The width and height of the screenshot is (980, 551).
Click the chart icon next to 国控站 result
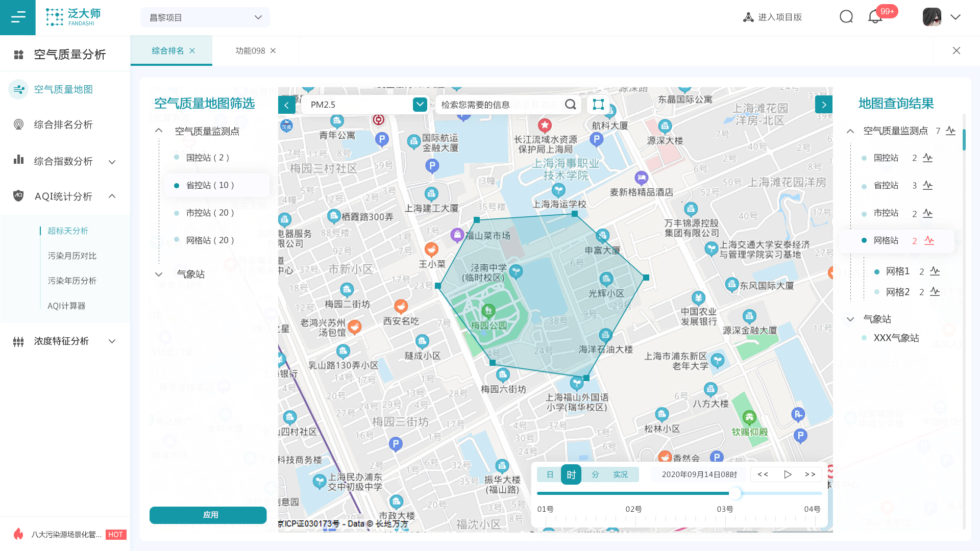pos(927,158)
